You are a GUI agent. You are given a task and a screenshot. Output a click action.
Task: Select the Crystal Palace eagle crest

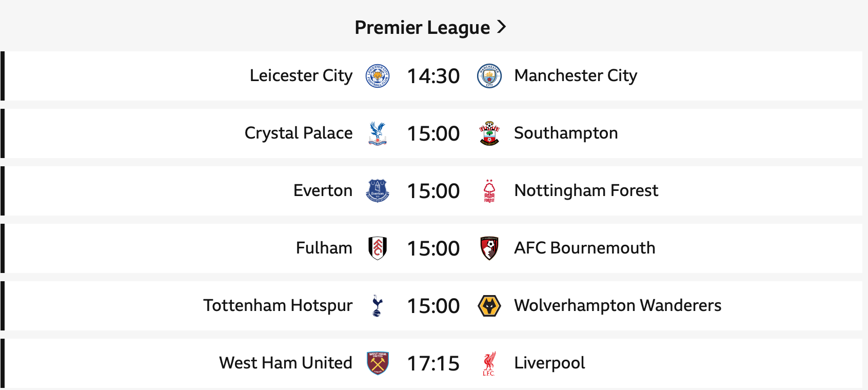tap(378, 133)
